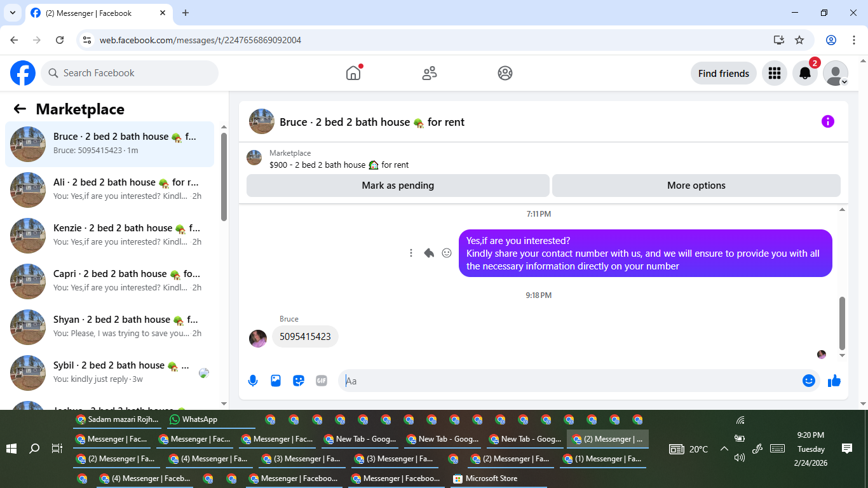868x488 pixels.
Task: Open the Facebook menu grid icon
Action: pos(774,73)
